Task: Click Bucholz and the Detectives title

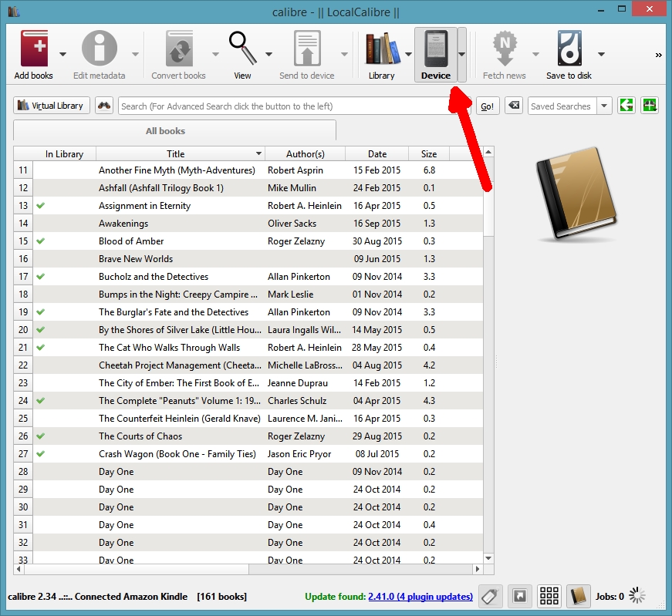Action: 154,277
